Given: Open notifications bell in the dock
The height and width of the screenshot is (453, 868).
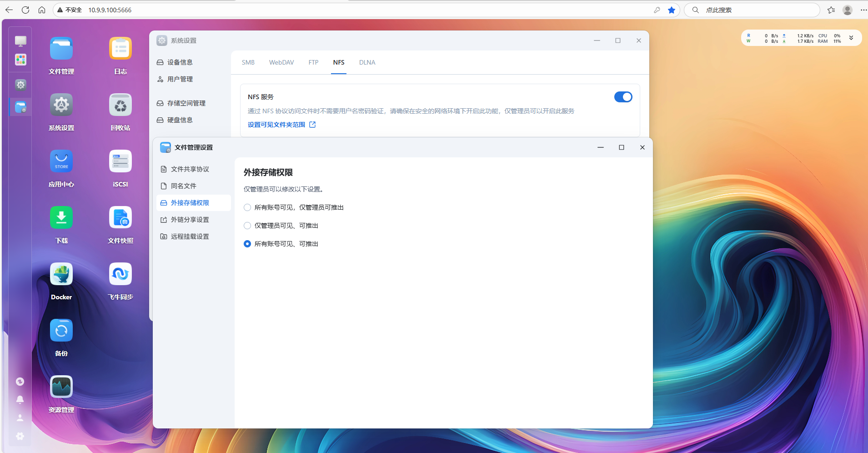Looking at the screenshot, I should click(x=20, y=400).
